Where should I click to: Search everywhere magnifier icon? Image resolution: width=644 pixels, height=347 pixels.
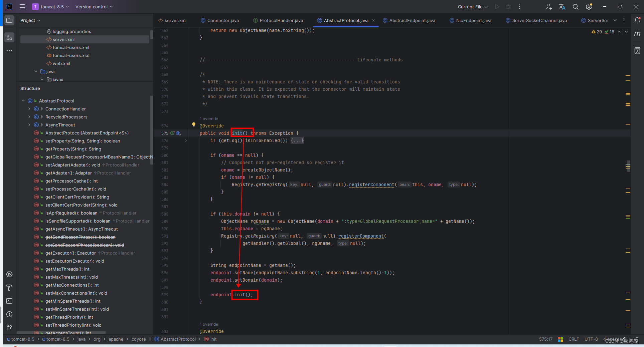[x=576, y=7]
